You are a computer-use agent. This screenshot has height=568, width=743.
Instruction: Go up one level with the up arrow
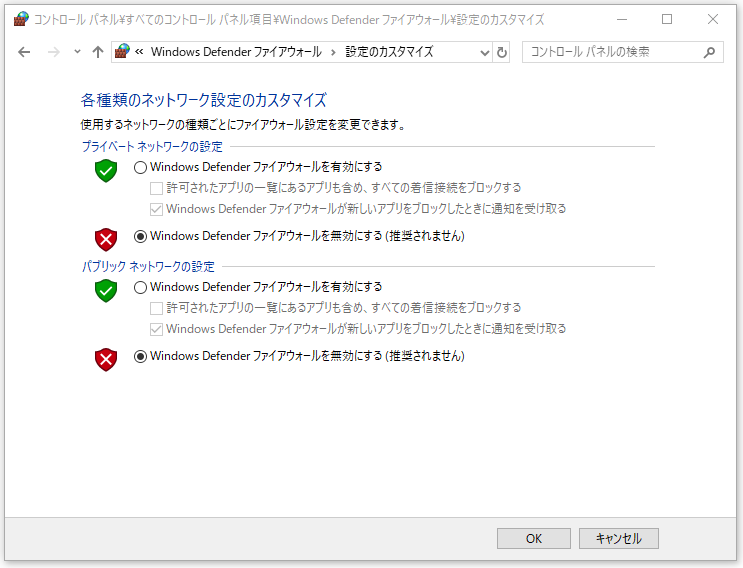click(98, 52)
